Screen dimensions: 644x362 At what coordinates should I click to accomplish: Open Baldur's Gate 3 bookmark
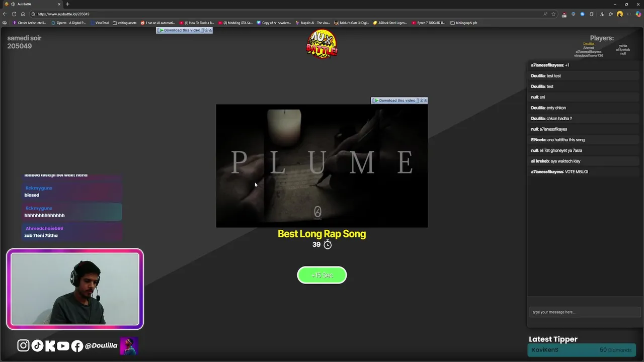pos(352,23)
